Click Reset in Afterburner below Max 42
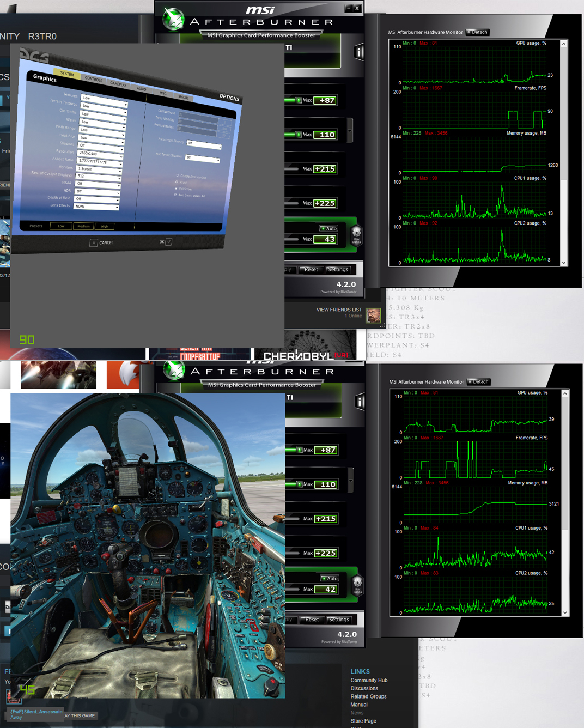This screenshot has width=584, height=728. pos(312,620)
